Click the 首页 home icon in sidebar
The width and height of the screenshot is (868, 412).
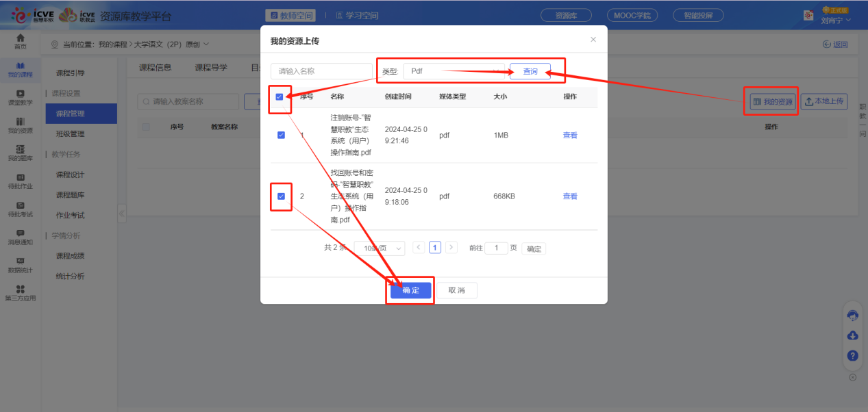[20, 41]
